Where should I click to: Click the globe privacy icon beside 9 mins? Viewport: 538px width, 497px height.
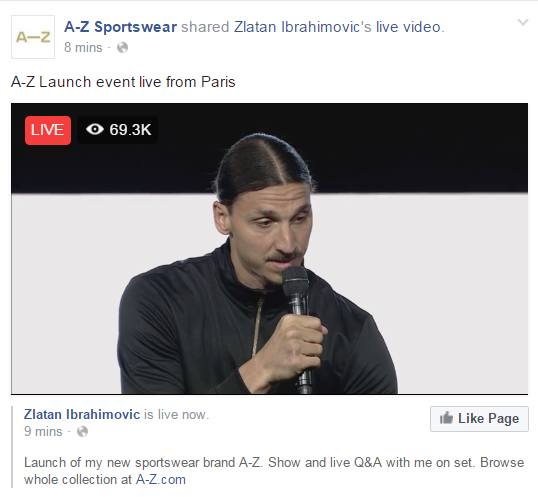pos(82,431)
